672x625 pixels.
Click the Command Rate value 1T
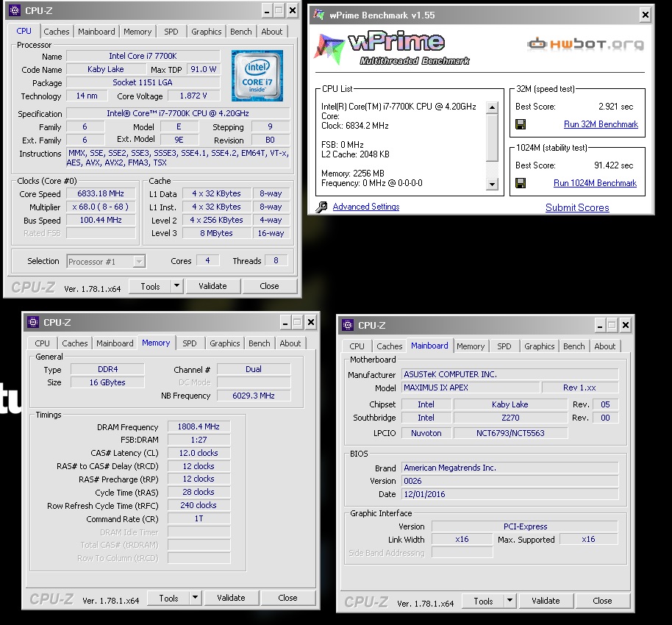click(199, 518)
